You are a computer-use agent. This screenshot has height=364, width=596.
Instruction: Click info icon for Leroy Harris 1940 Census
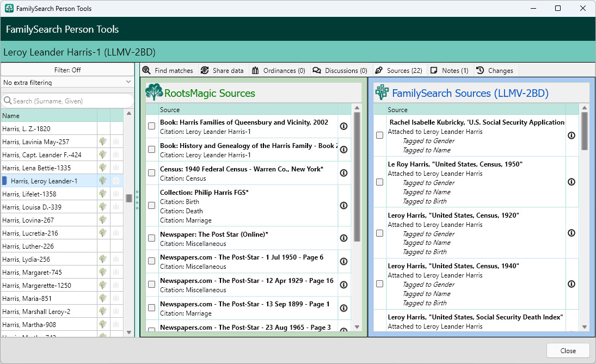572,284
